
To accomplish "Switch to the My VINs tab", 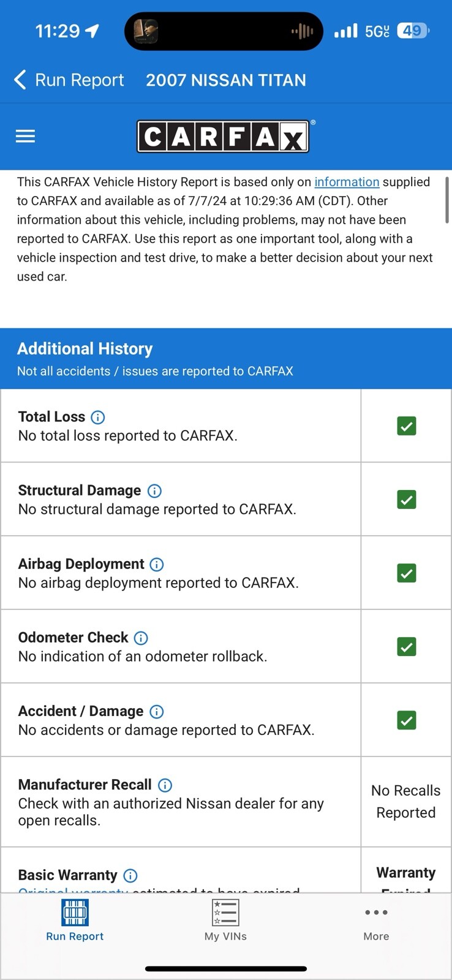I will [x=225, y=920].
